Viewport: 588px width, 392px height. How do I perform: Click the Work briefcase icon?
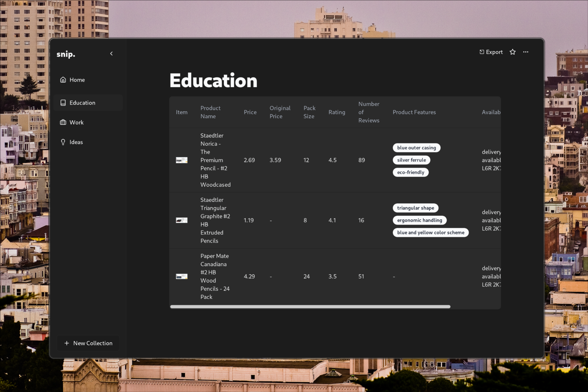coord(63,122)
